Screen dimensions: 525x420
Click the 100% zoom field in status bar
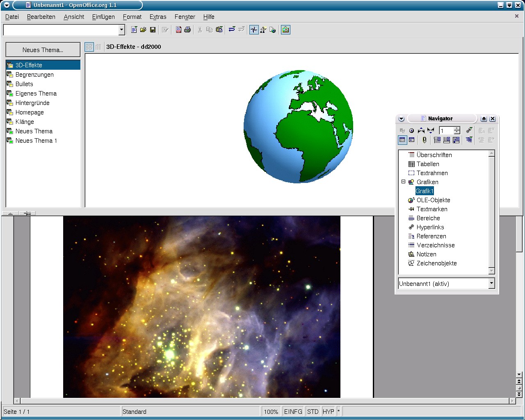(271, 411)
